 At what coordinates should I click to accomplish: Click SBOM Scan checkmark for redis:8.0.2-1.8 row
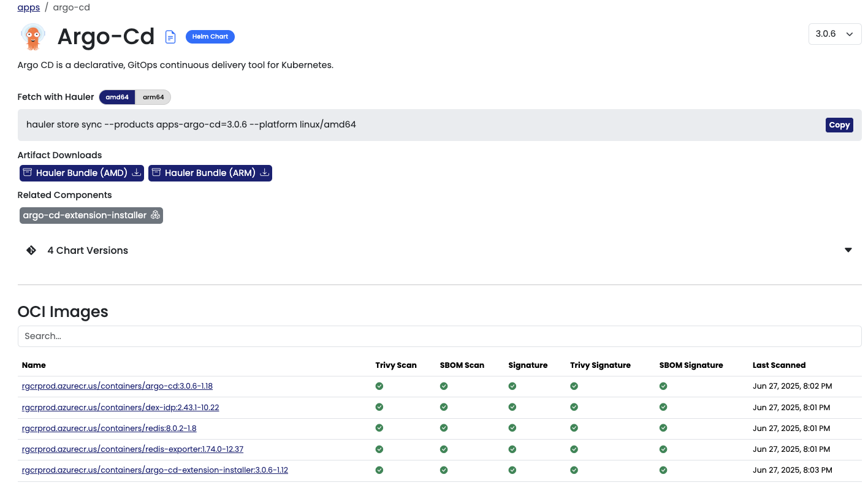pos(444,428)
